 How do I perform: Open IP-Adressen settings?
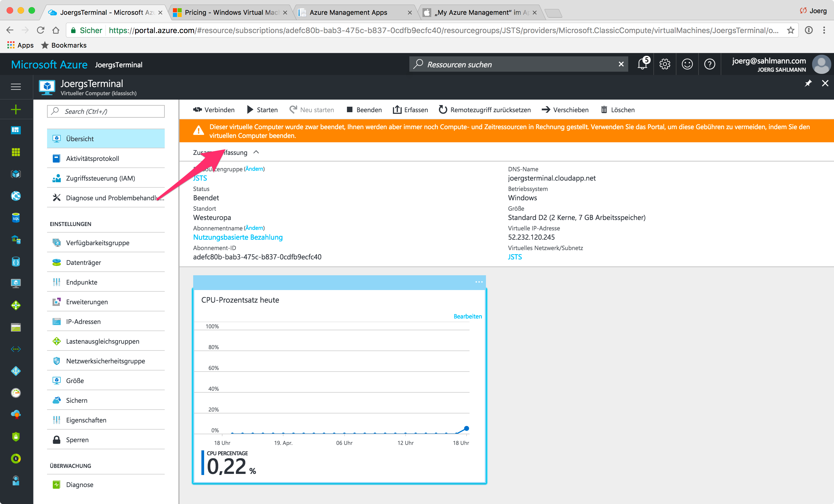tap(106, 321)
